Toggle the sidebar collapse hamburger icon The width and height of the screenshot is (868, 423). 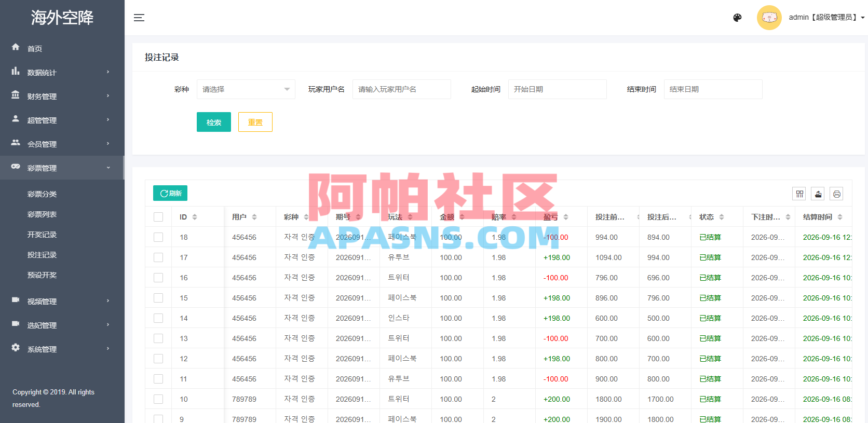(x=139, y=18)
